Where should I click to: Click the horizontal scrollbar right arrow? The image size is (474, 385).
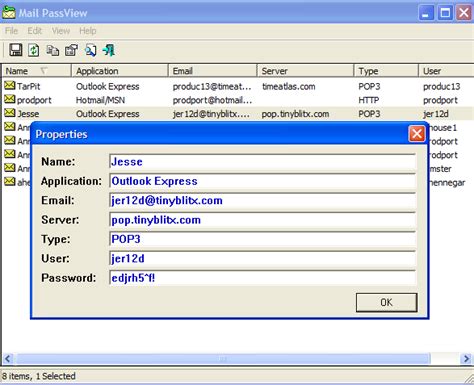[x=466, y=359]
